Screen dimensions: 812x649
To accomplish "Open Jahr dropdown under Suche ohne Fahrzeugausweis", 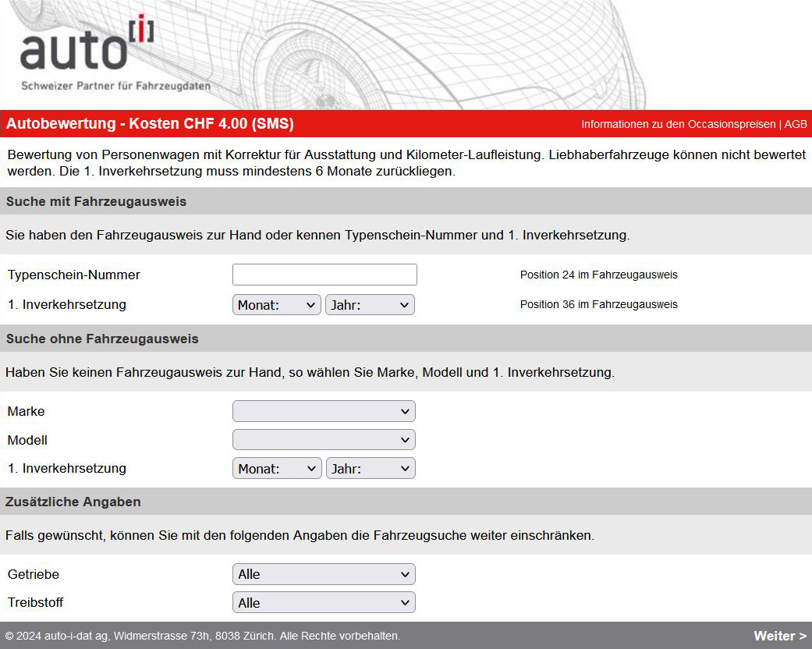I will pyautogui.click(x=371, y=469).
